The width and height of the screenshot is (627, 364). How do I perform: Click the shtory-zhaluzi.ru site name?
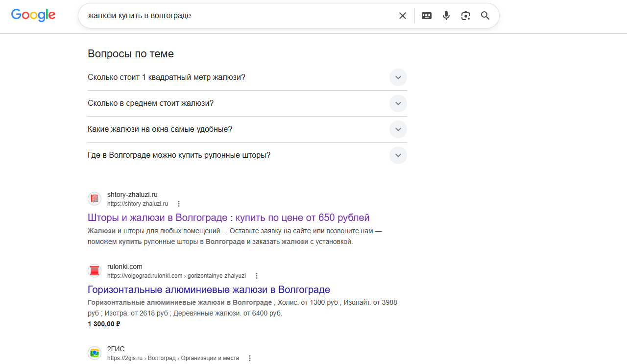coord(132,194)
